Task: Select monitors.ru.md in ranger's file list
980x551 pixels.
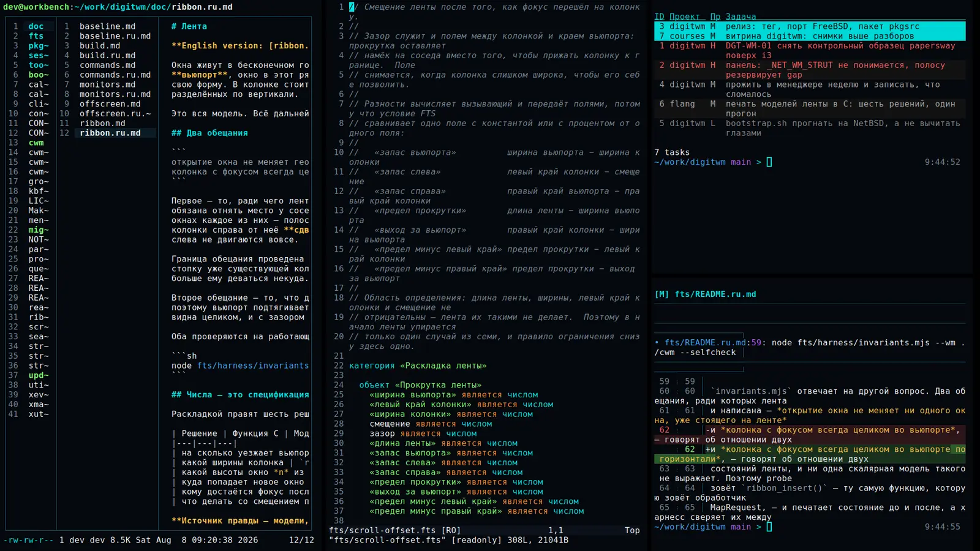Action: point(115,94)
